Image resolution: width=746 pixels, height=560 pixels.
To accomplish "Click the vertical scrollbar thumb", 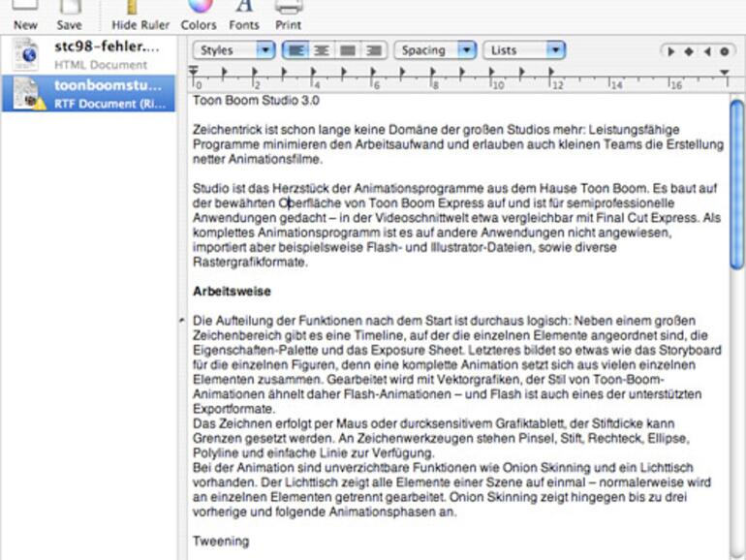I will coord(737,185).
